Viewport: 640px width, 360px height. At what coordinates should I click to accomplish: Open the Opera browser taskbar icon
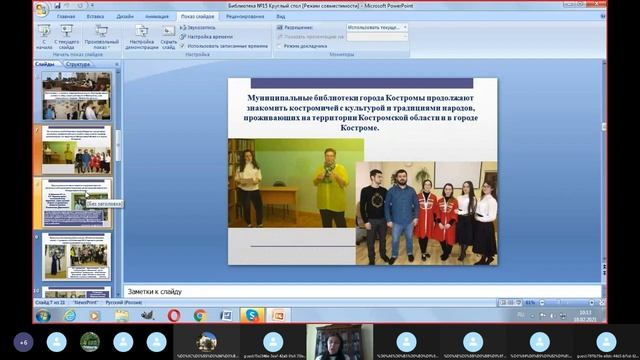click(x=174, y=316)
